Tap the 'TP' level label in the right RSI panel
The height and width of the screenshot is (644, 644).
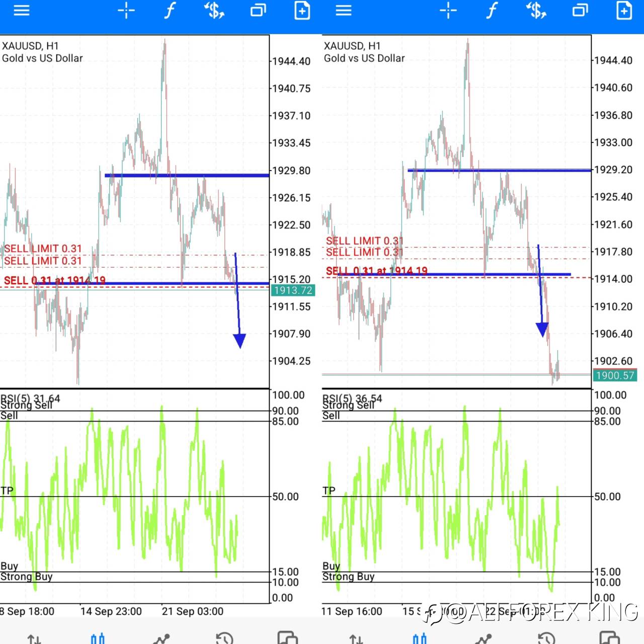point(329,491)
